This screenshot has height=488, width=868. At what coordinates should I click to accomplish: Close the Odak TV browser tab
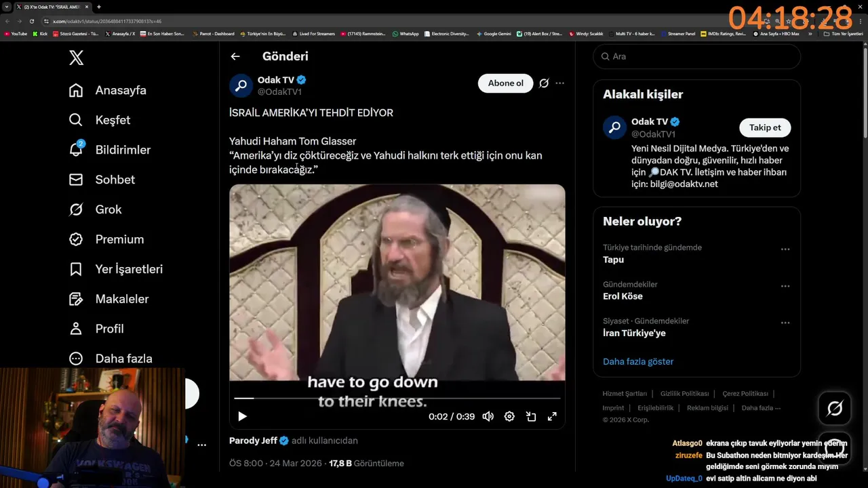[x=87, y=7]
